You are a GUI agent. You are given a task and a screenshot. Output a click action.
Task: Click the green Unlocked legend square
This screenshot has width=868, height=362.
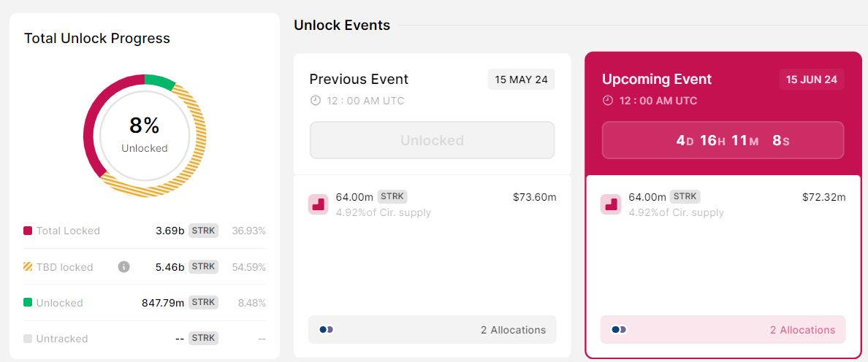coord(28,303)
